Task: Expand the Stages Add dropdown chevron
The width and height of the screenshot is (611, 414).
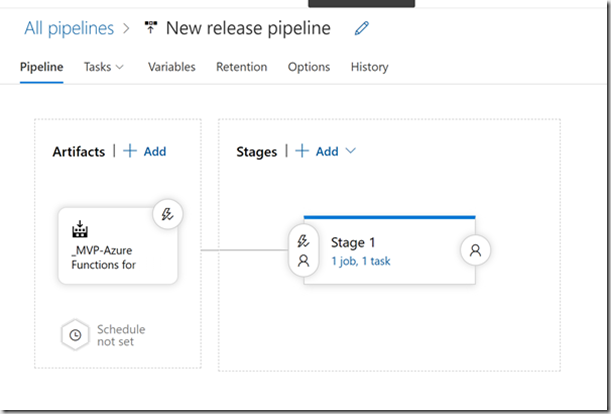Action: (350, 151)
